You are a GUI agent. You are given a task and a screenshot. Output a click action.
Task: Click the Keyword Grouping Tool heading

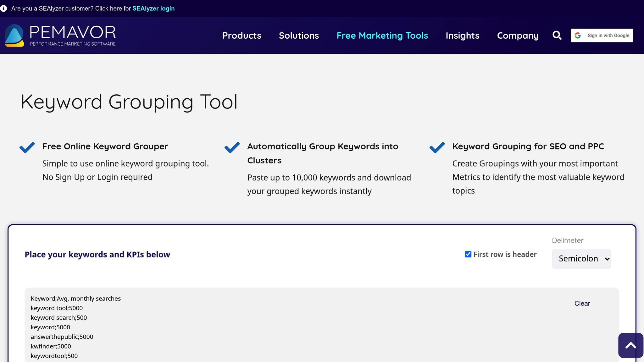(129, 102)
